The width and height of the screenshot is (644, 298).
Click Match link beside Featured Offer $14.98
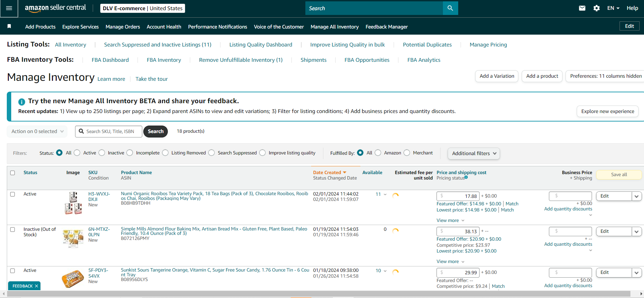512,204
